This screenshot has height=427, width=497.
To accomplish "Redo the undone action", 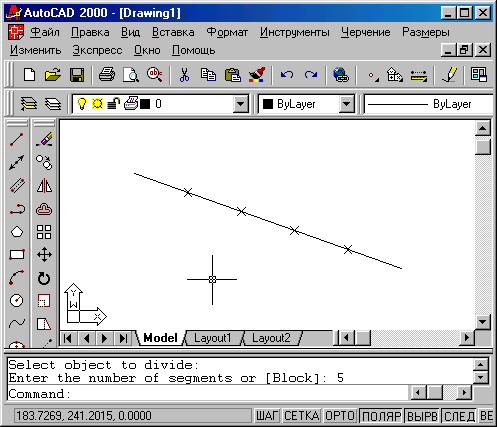I will point(311,75).
